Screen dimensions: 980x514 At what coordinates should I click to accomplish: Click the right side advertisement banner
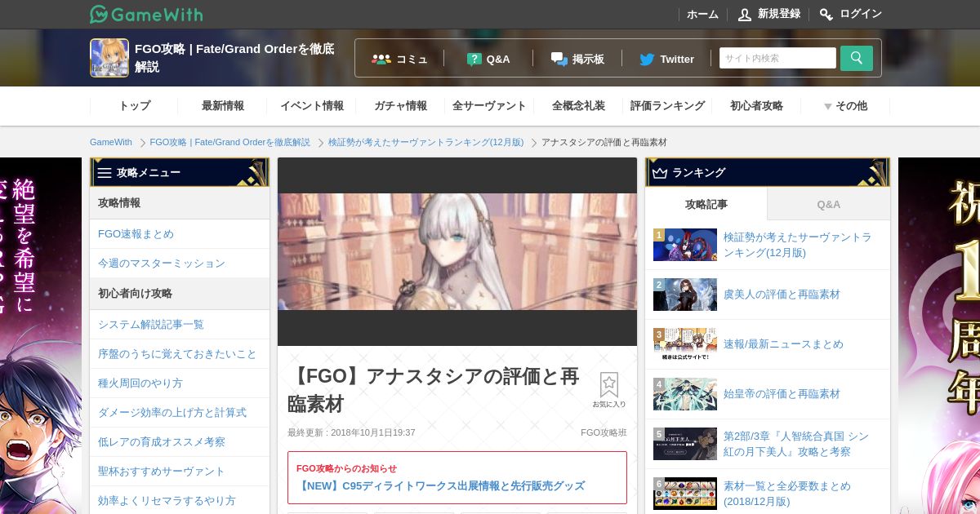(x=939, y=335)
